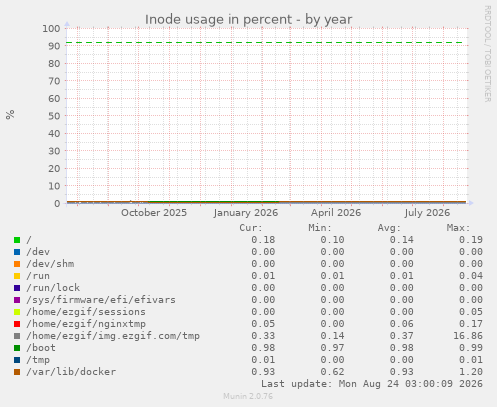Click the 'Last update' timestamp line
Viewport: 497px width, 407px height.
[372, 384]
